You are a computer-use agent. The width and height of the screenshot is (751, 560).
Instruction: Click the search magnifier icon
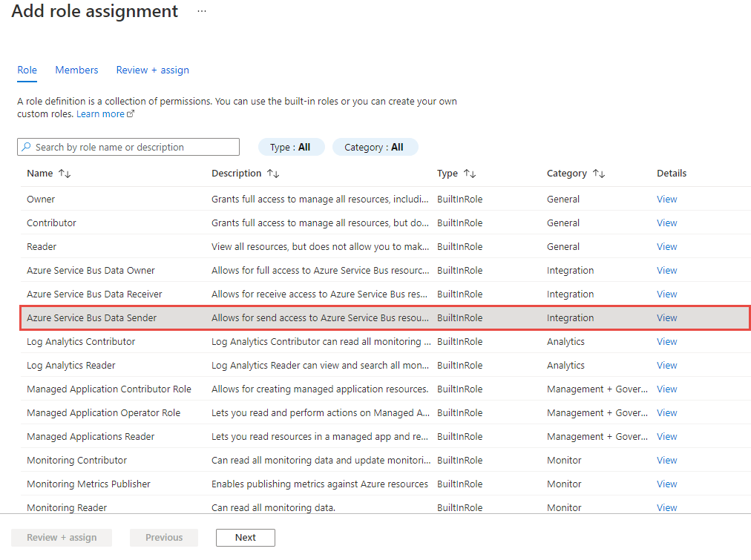pyautogui.click(x=24, y=147)
